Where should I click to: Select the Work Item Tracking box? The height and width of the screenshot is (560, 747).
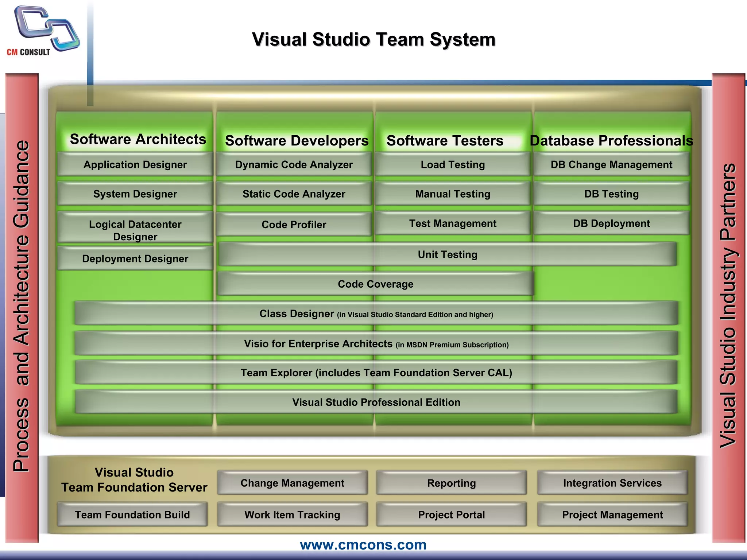pos(292,514)
